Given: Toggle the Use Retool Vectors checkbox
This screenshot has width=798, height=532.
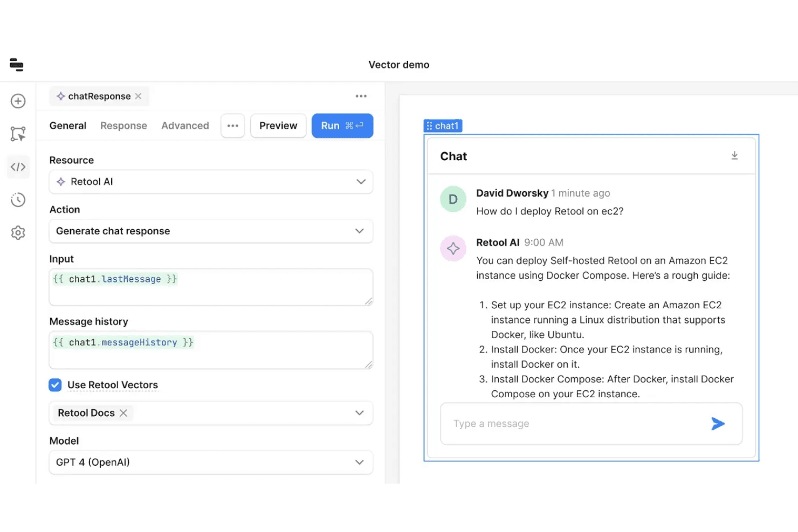Looking at the screenshot, I should click(55, 385).
